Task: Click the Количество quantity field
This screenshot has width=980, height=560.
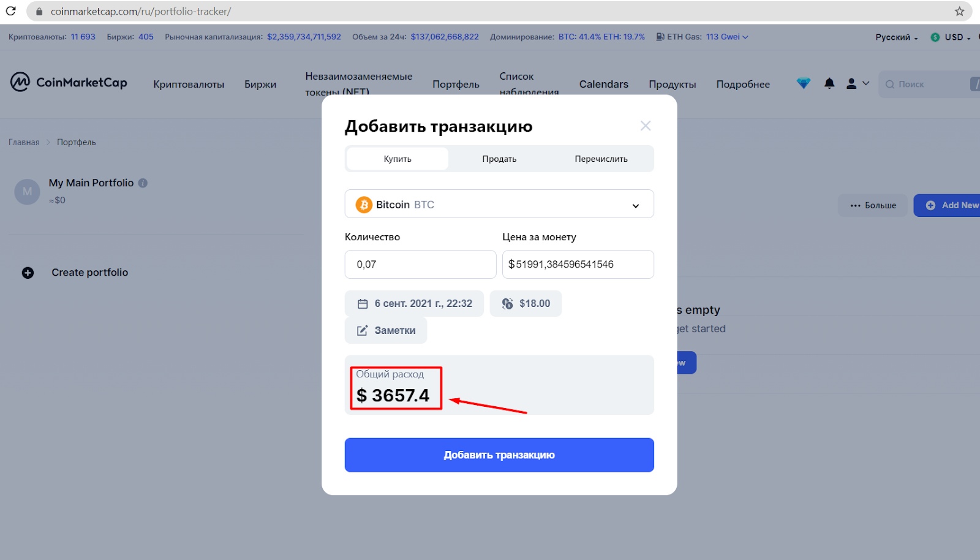Action: pyautogui.click(x=420, y=264)
